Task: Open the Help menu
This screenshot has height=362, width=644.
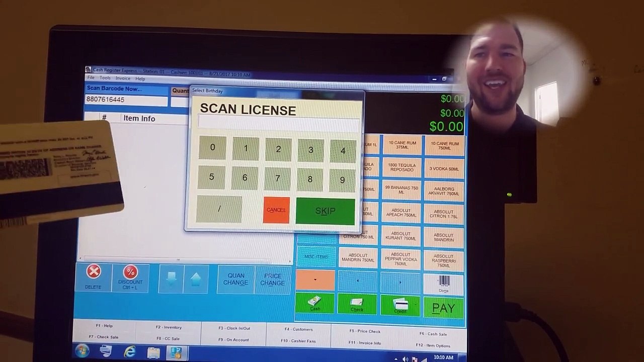Action: pyautogui.click(x=140, y=79)
